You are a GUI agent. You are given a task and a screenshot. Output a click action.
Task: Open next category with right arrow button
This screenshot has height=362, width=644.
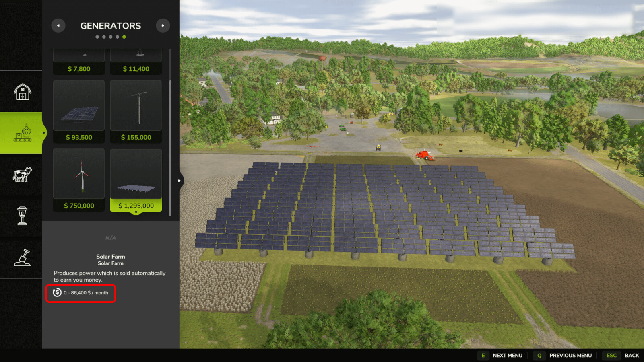pyautogui.click(x=163, y=25)
